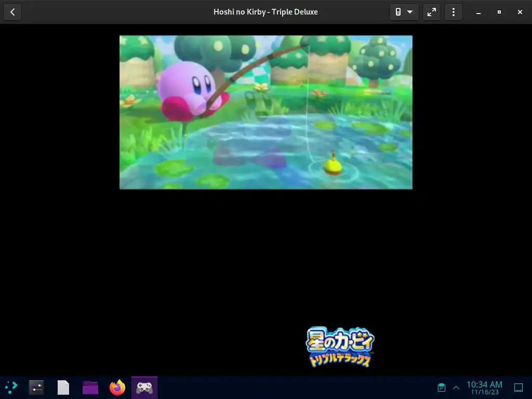Open the clock showing 10:34 AM
Image resolution: width=532 pixels, height=399 pixels.
485,388
